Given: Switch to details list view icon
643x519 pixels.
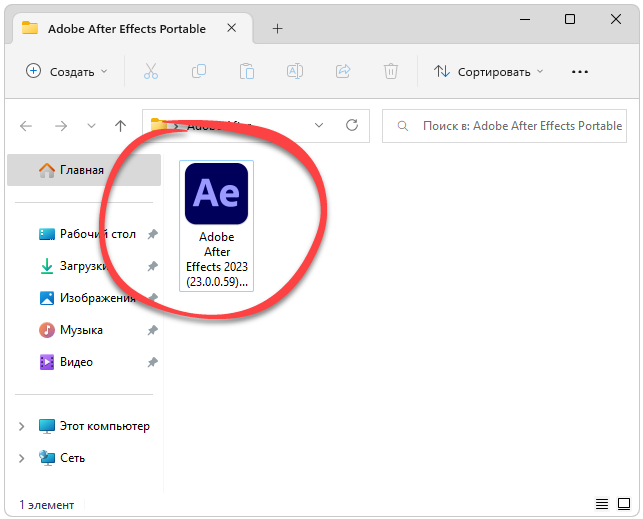Looking at the screenshot, I should click(602, 504).
